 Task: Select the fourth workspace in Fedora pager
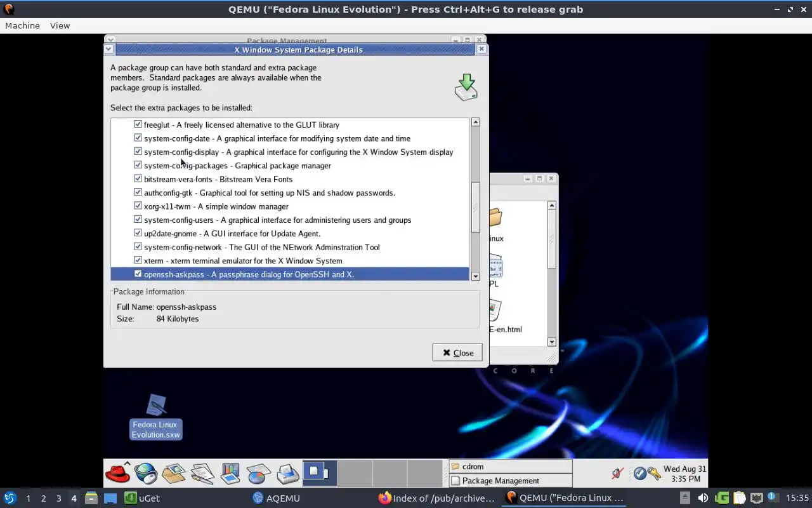[x=424, y=473]
